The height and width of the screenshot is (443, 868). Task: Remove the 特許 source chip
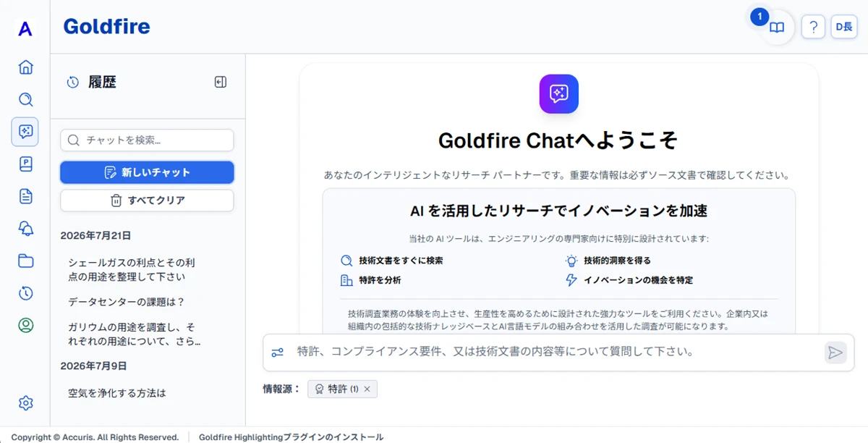pos(367,389)
